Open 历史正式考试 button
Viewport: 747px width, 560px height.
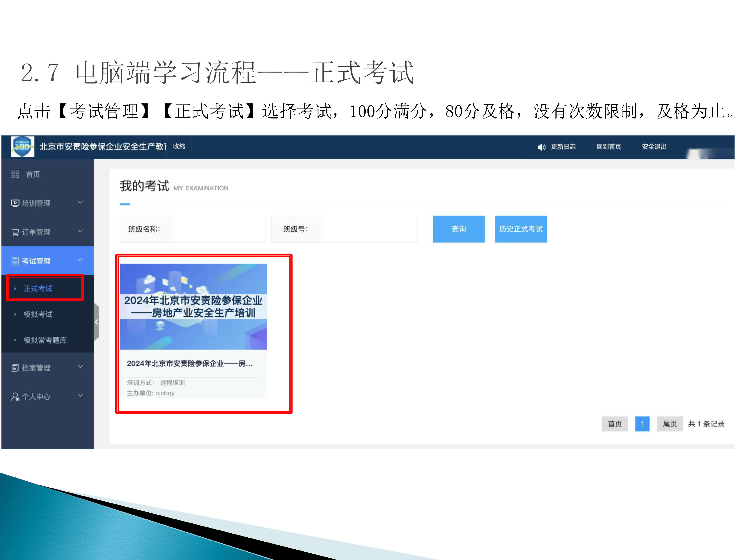point(520,229)
